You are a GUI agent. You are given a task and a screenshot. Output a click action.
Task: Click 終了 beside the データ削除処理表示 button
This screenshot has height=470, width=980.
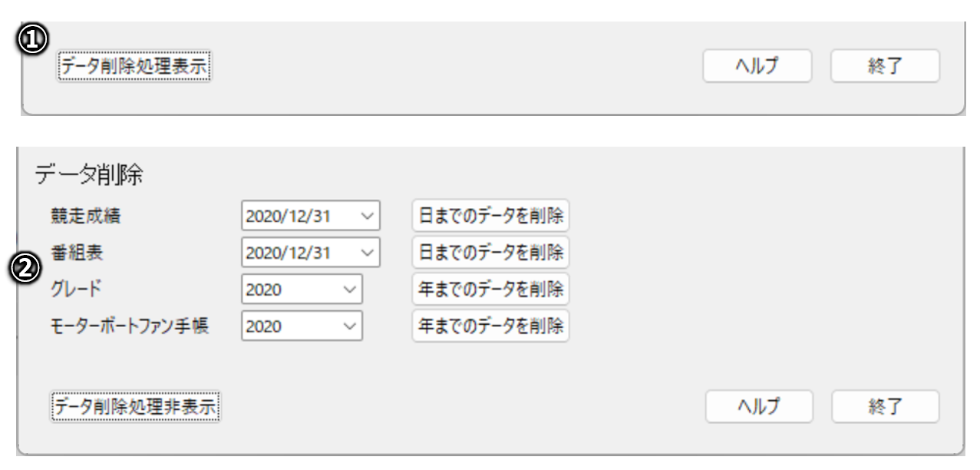click(x=884, y=66)
